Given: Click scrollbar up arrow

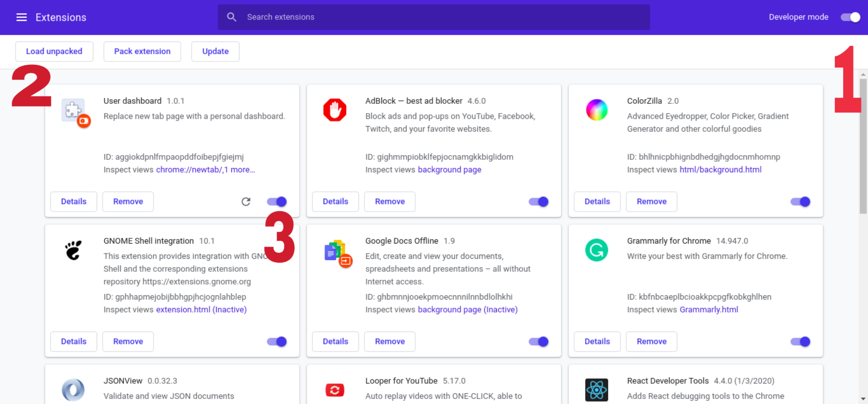Looking at the screenshot, I should coord(863,74).
